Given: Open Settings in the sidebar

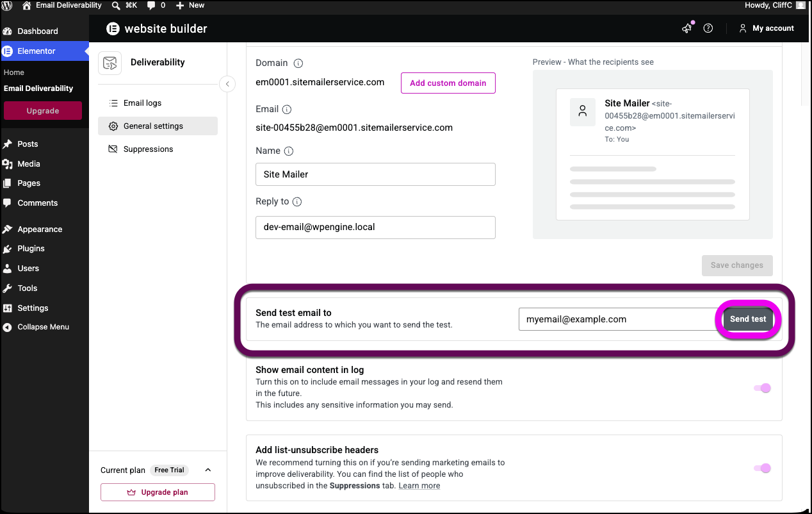Looking at the screenshot, I should coord(33,308).
